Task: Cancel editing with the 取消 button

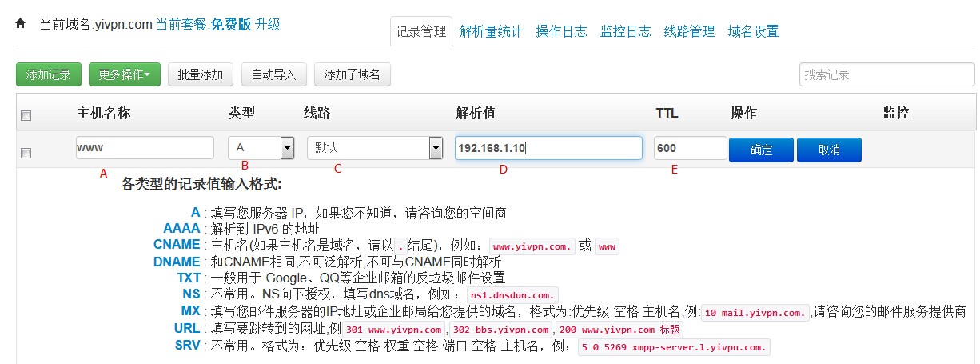Action: (829, 150)
